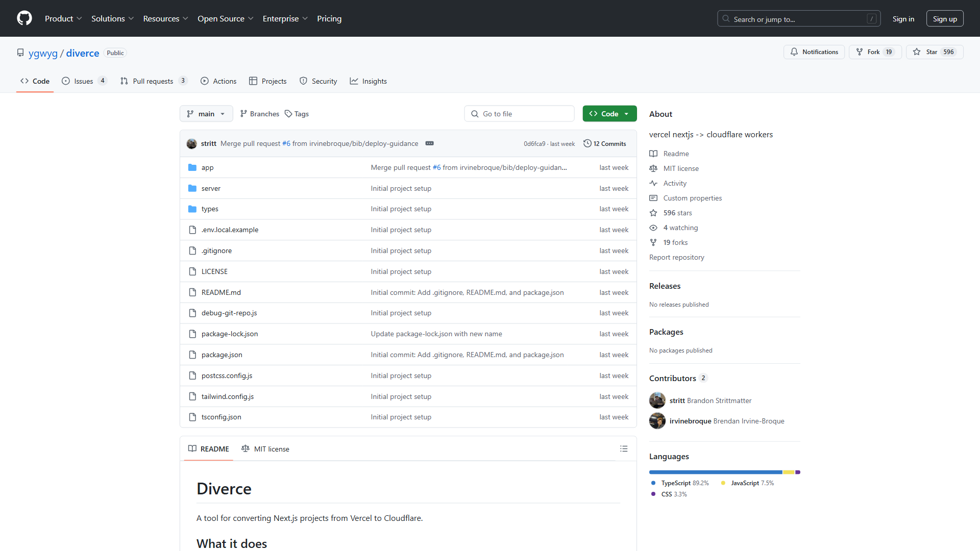Image resolution: width=980 pixels, height=551 pixels.
Task: Open postcss.config.js file
Action: [227, 375]
